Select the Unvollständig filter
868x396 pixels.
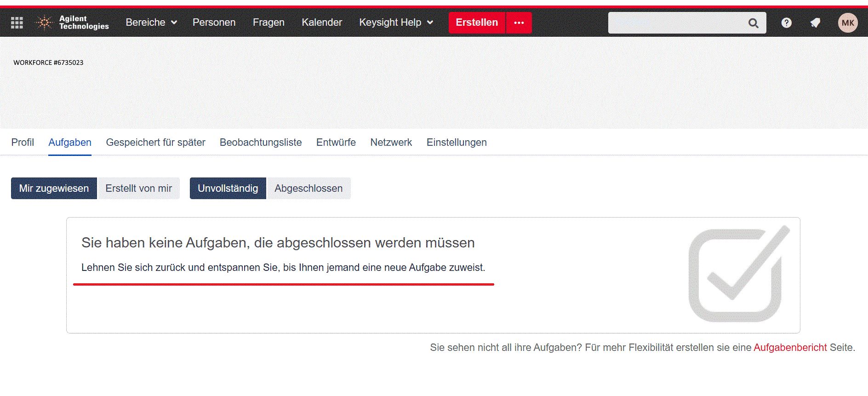(228, 189)
